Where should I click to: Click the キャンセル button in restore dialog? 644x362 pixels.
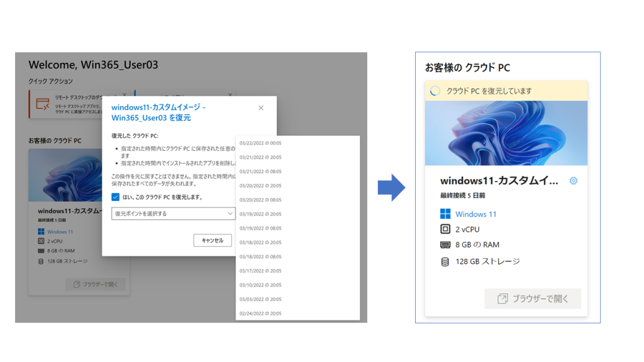pyautogui.click(x=213, y=241)
